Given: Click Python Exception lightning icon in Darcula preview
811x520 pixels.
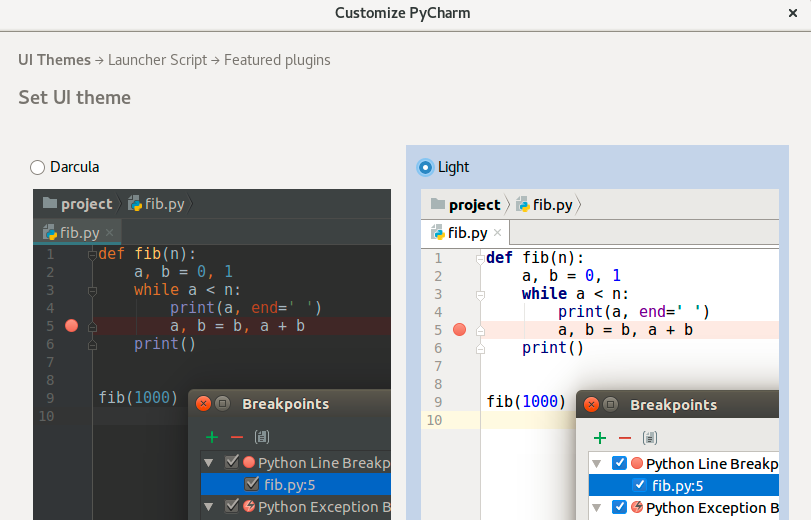Looking at the screenshot, I should 249,506.
